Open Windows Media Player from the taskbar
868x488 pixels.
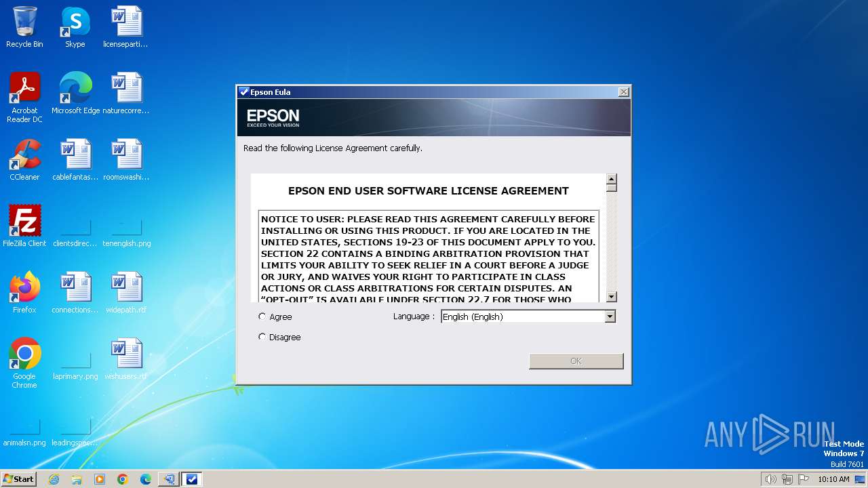[100, 479]
